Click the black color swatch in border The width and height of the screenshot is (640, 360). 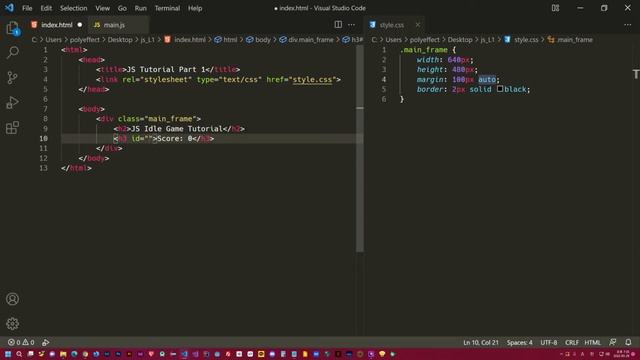click(x=500, y=89)
